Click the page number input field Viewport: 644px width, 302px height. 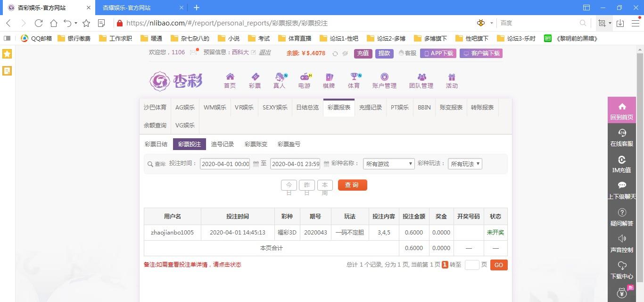pos(472,265)
